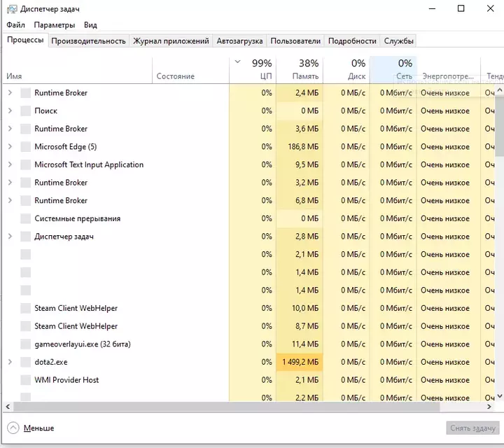Click the icon beside dota2.exe
The width and height of the screenshot is (504, 448).
25,362
